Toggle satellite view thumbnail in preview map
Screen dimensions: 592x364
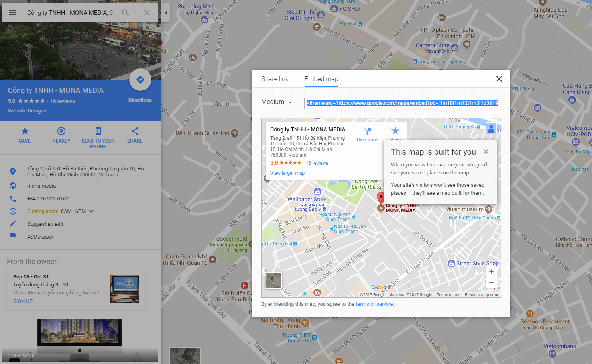pos(274,280)
